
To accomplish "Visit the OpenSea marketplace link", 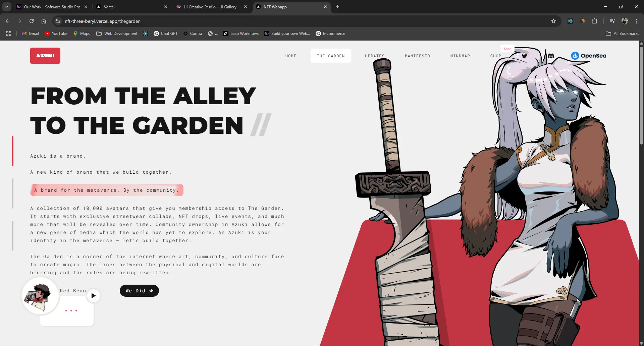I will (589, 56).
